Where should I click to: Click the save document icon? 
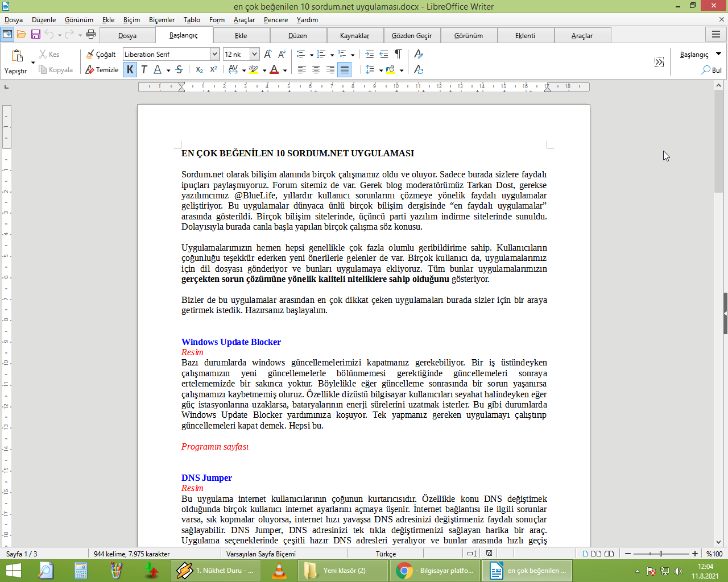[35, 34]
